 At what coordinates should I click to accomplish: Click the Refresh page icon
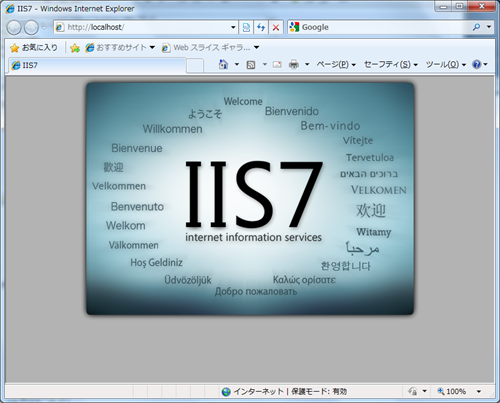point(261,27)
